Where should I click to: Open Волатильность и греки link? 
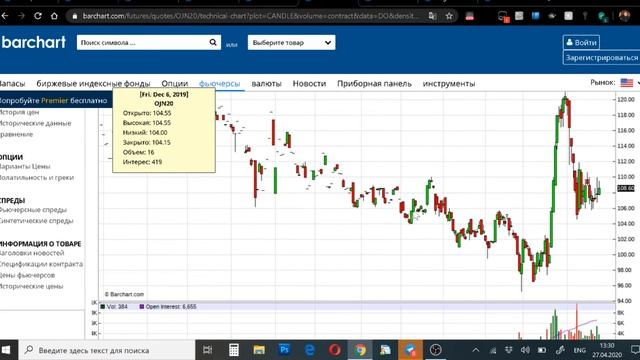[x=37, y=178]
